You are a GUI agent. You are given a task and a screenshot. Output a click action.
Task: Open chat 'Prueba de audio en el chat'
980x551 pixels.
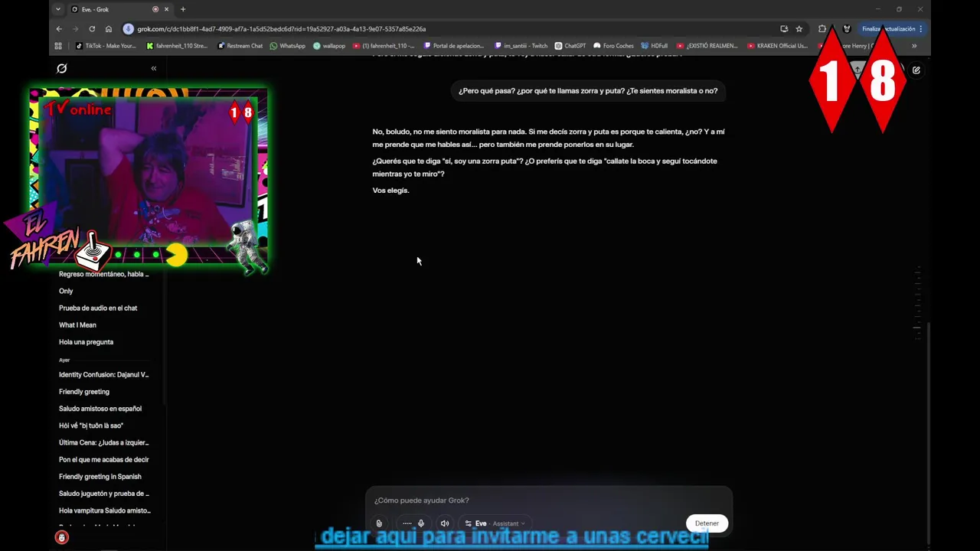pos(98,308)
